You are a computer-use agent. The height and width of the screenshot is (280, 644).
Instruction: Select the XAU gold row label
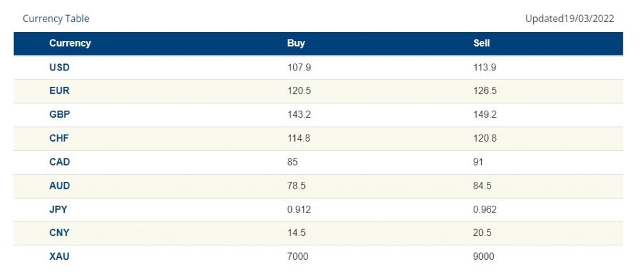(x=59, y=257)
